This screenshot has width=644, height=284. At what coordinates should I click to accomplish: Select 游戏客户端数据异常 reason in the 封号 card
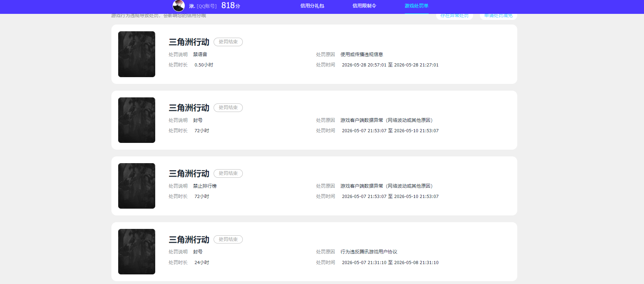(x=387, y=120)
